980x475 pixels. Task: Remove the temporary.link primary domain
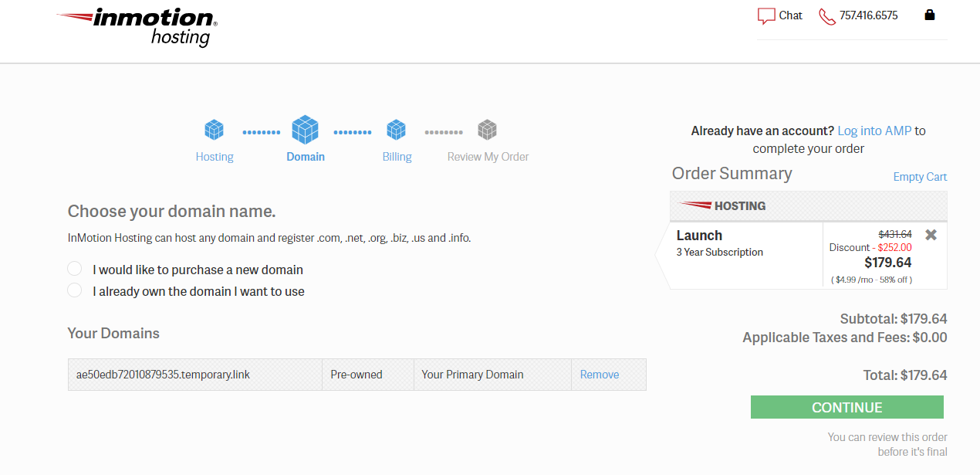600,375
